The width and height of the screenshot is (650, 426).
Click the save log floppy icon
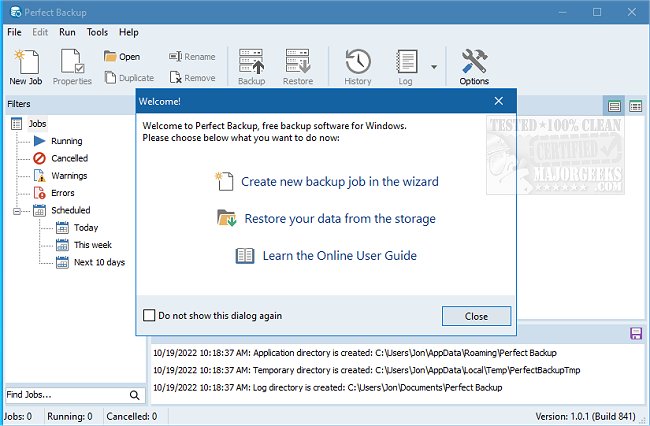tap(635, 333)
